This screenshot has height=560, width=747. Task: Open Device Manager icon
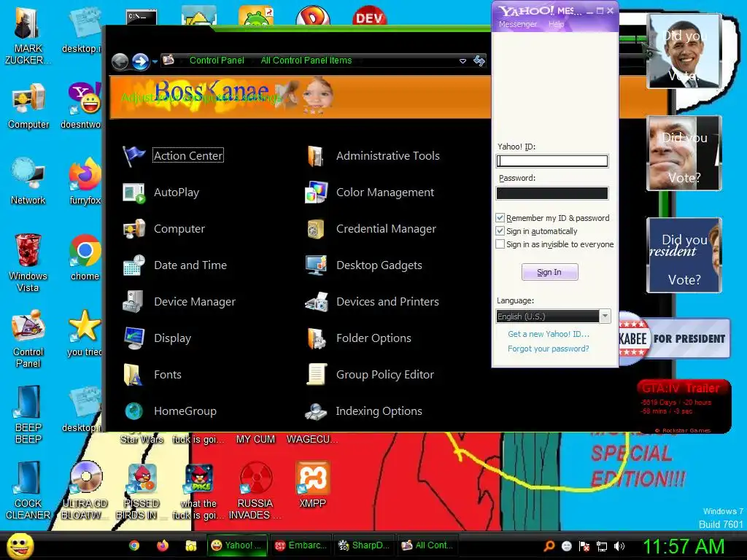pyautogui.click(x=133, y=301)
